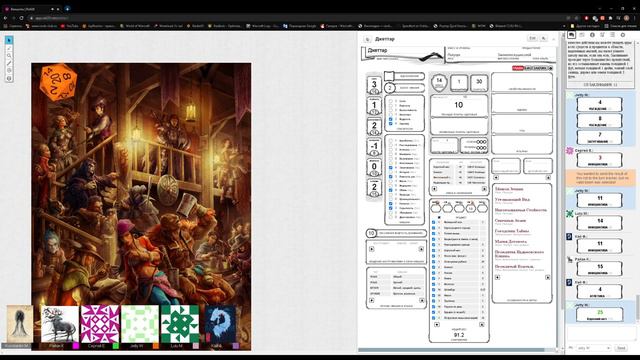Toggle the first equipment item checkbox
The height and width of the screenshot is (360, 640).
433,222
